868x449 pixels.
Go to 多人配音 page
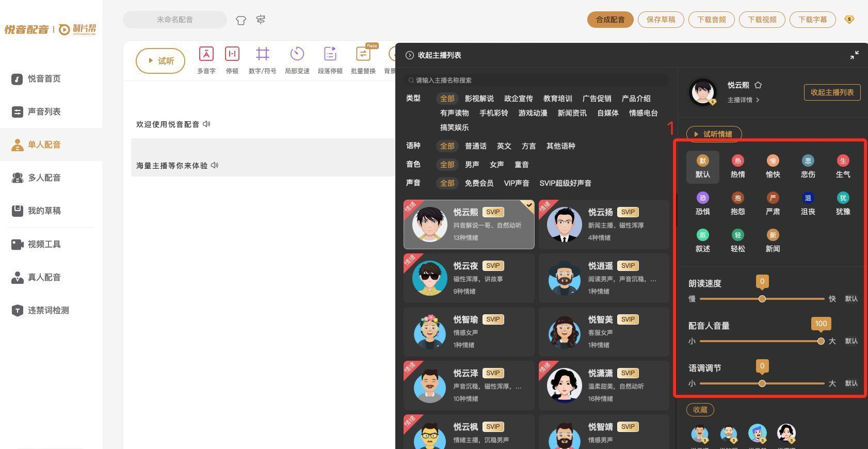coord(51,178)
